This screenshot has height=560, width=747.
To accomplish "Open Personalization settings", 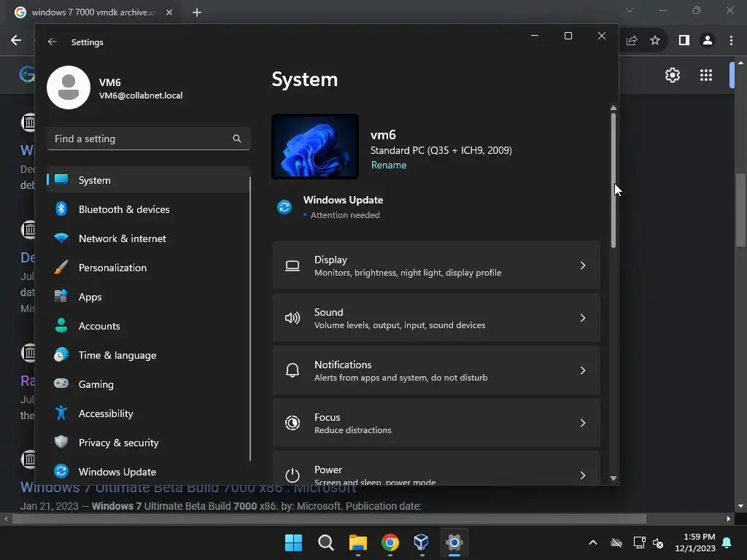I will [148, 268].
